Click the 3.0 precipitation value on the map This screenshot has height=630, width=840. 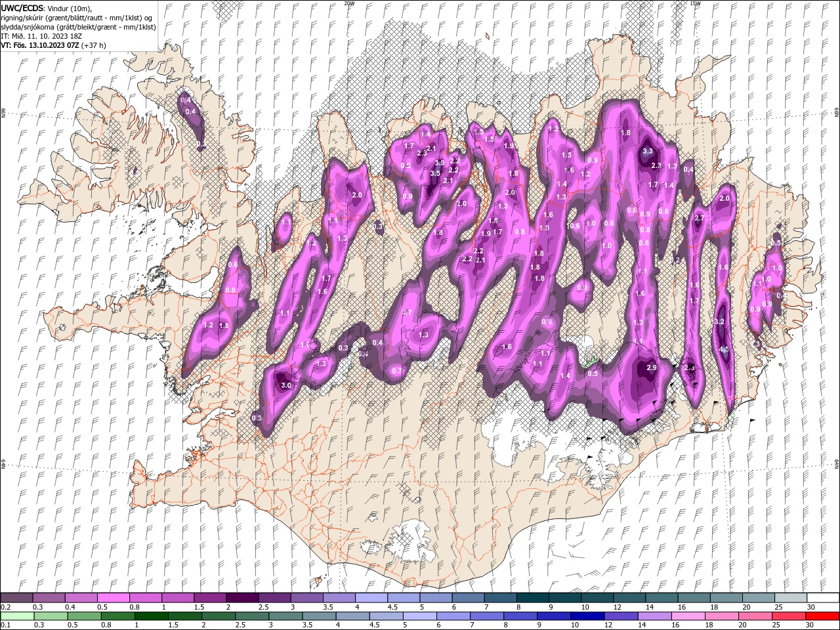pos(286,385)
